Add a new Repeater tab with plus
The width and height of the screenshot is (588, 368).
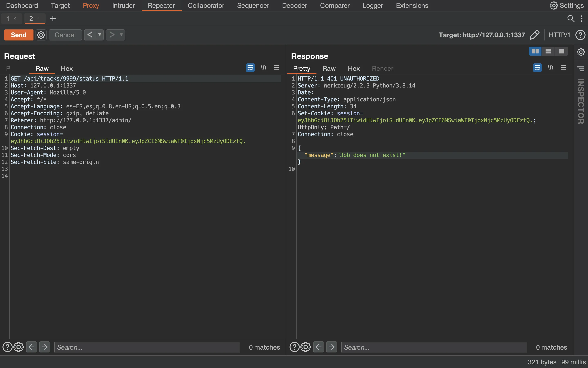[53, 18]
